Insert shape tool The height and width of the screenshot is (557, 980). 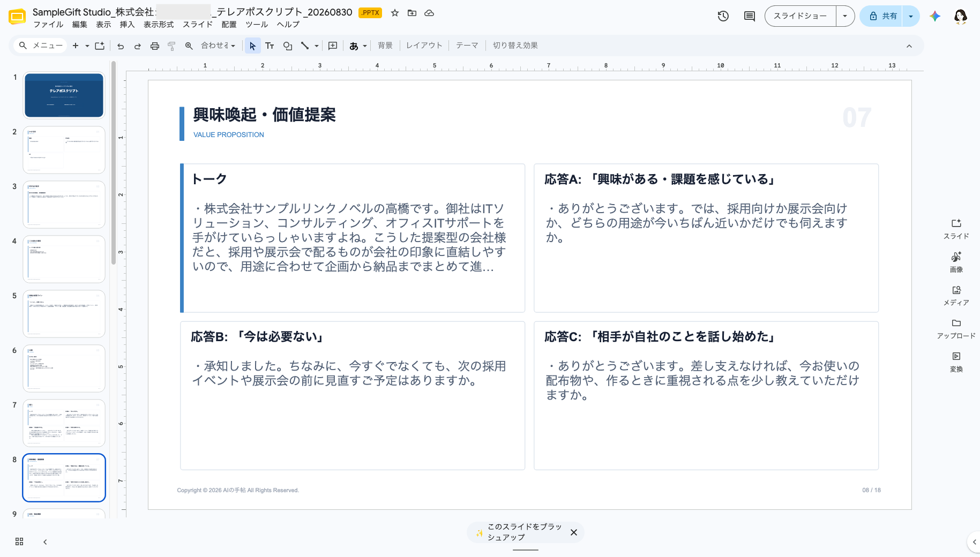[x=288, y=46]
